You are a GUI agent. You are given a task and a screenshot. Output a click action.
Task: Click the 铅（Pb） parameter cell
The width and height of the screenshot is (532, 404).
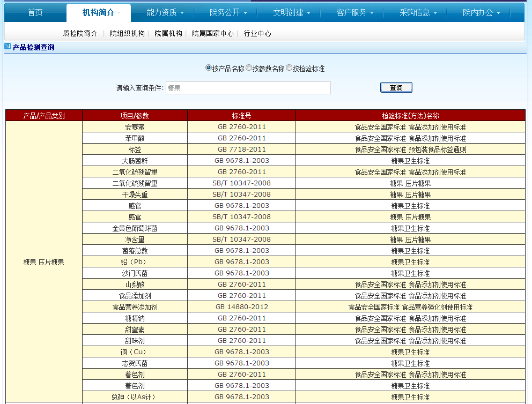tap(135, 262)
